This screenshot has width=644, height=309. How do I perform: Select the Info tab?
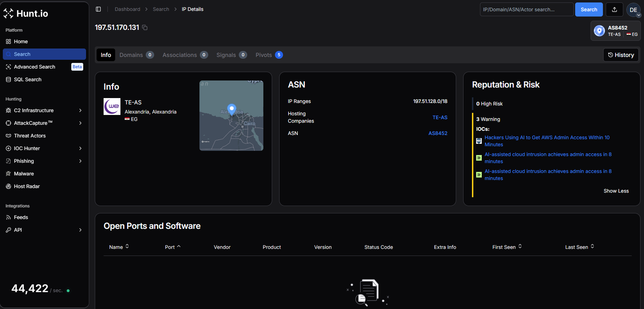(x=106, y=55)
